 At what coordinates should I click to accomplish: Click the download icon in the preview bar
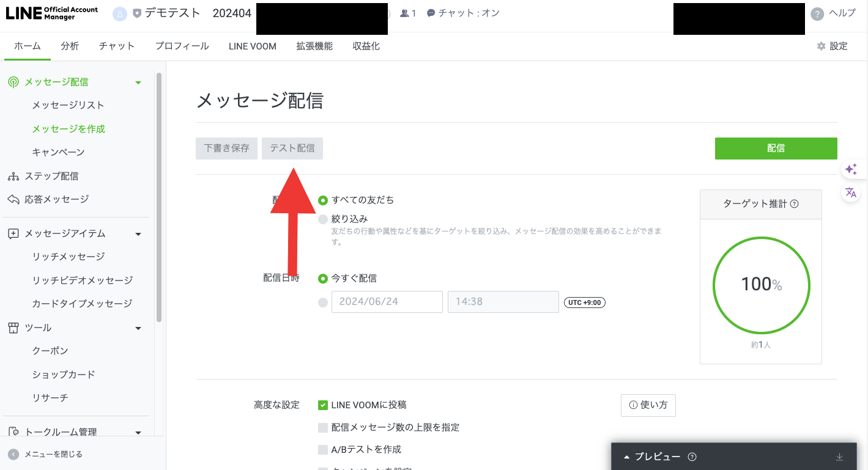pos(839,457)
